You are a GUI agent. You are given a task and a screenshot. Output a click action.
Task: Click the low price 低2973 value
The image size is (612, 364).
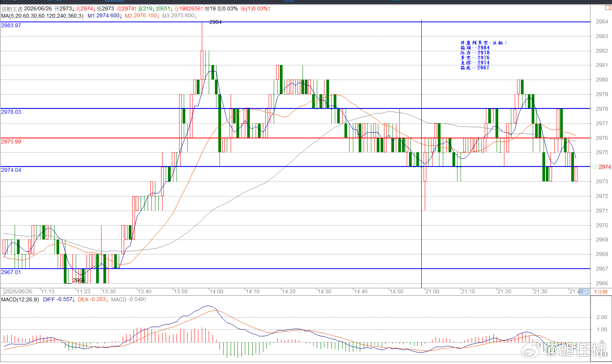coord(105,9)
